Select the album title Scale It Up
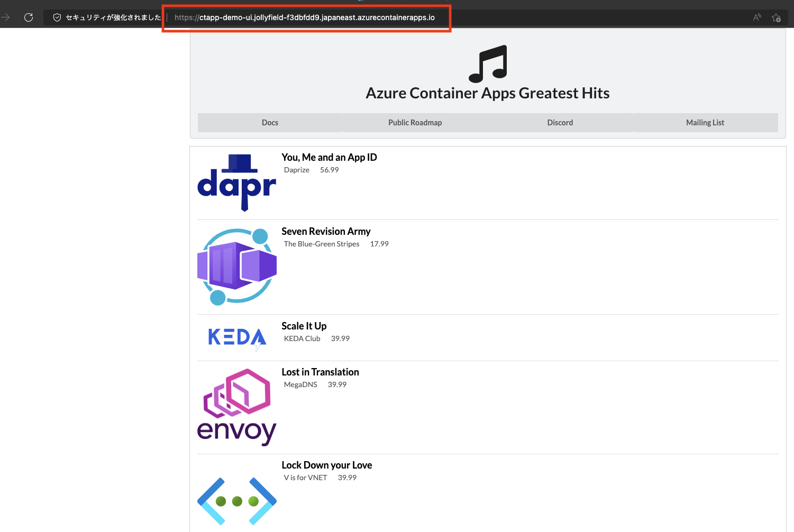Viewport: 794px width, 532px height. (304, 326)
